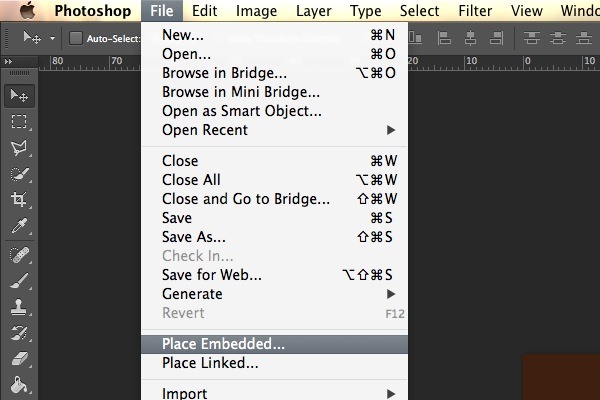
Task: Activate the Crop tool
Action: [19, 199]
